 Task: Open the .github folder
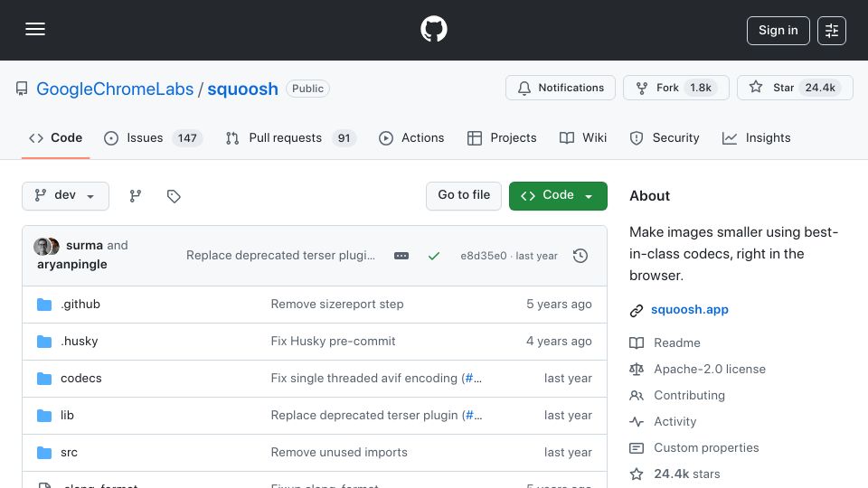[x=80, y=304]
